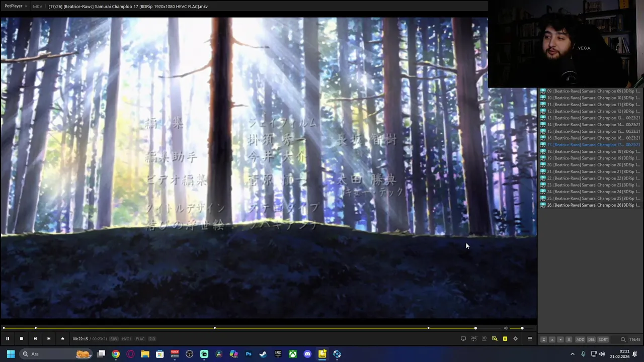This screenshot has width=644, height=362.
Task: Select playlist entry Samurai Champloo 20
Action: 590,165
